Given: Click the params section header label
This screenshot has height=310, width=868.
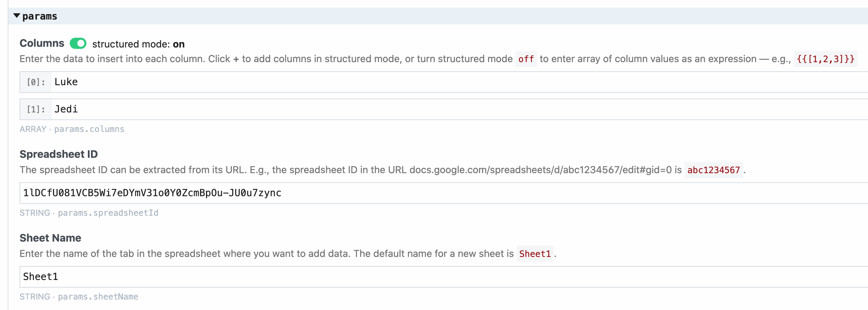Looking at the screenshot, I should pyautogui.click(x=40, y=16).
